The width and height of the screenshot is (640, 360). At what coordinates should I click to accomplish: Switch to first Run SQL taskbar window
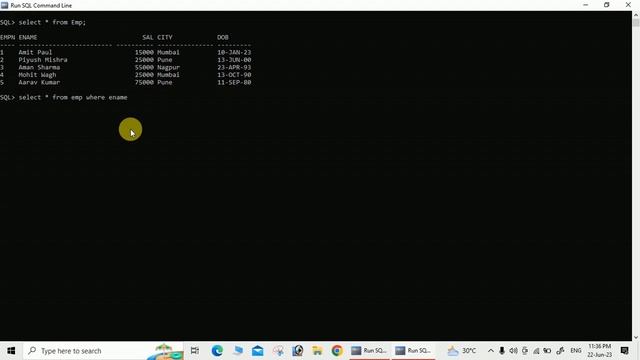point(369,351)
